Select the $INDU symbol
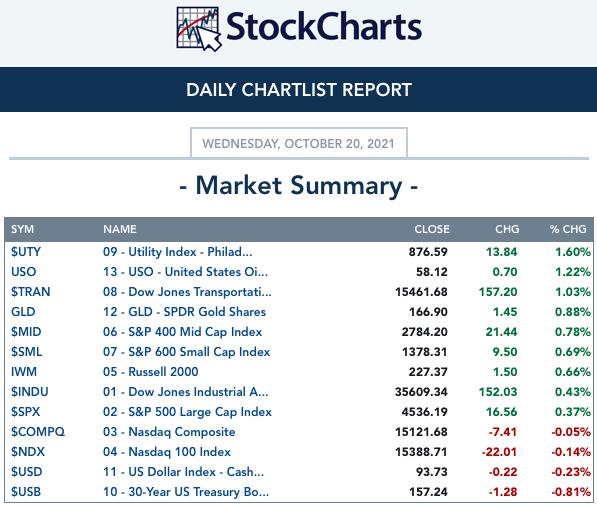597x507 pixels. pyautogui.click(x=30, y=392)
